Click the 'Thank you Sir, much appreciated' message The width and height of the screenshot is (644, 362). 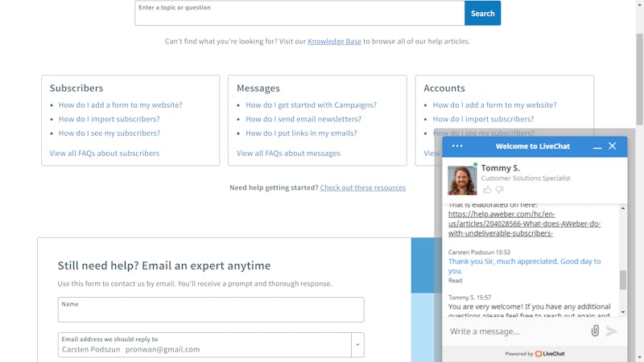(524, 266)
